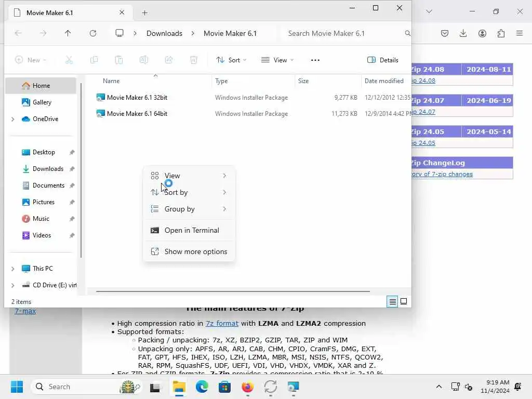Click the horizontal scrollbar in file list
This screenshot has width=532, height=399.
point(233,291)
